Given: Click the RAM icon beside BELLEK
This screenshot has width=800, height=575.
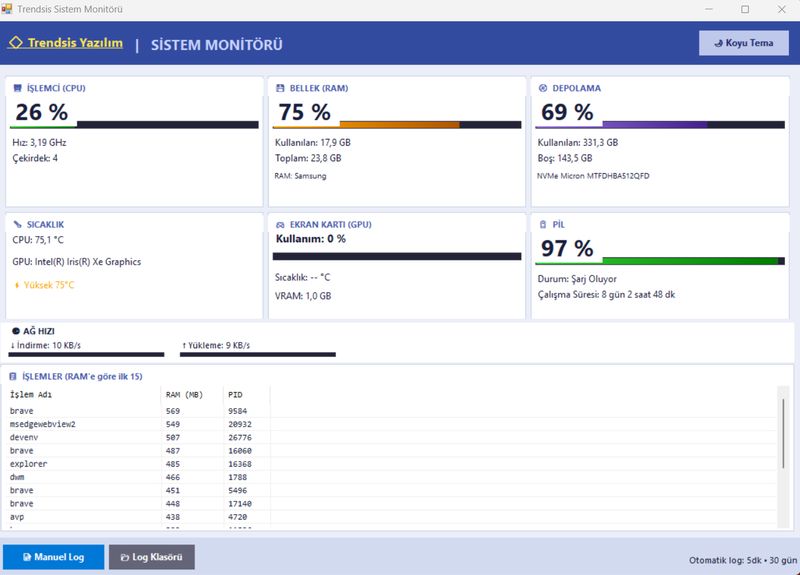Looking at the screenshot, I should pos(280,88).
